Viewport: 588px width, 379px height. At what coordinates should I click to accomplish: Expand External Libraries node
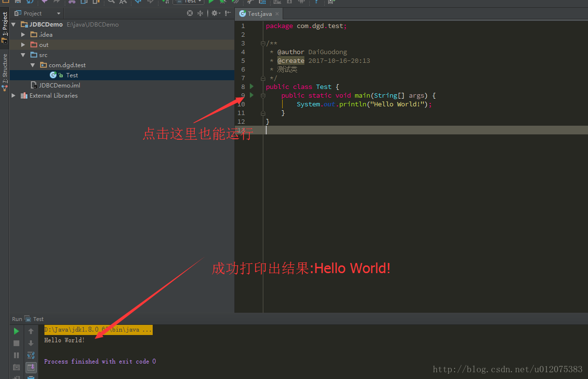point(14,96)
